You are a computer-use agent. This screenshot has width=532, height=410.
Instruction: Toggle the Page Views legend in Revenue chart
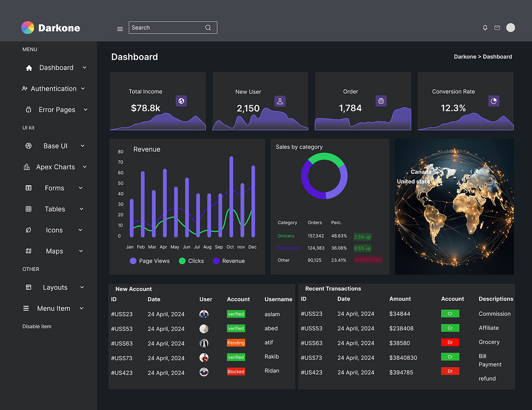point(150,261)
